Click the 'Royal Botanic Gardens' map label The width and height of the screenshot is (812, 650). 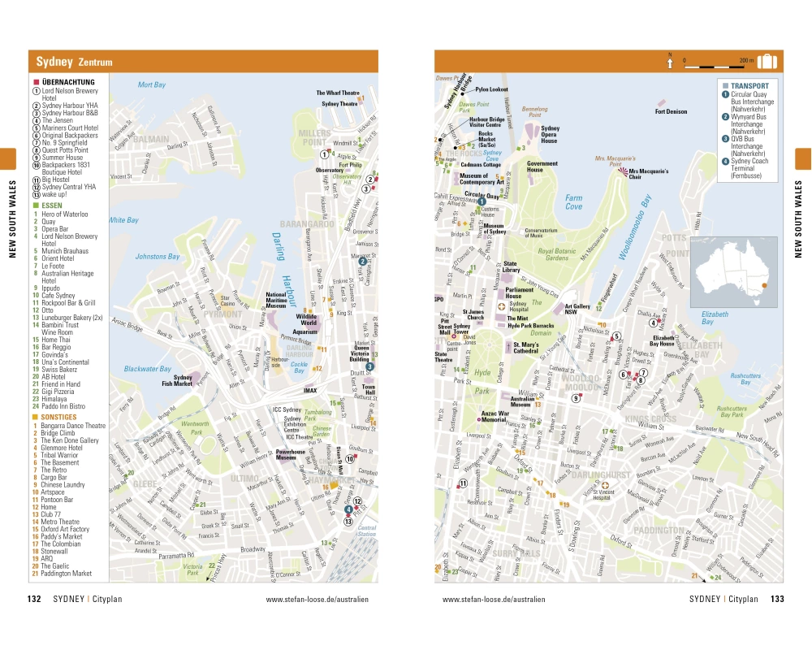tap(557, 254)
